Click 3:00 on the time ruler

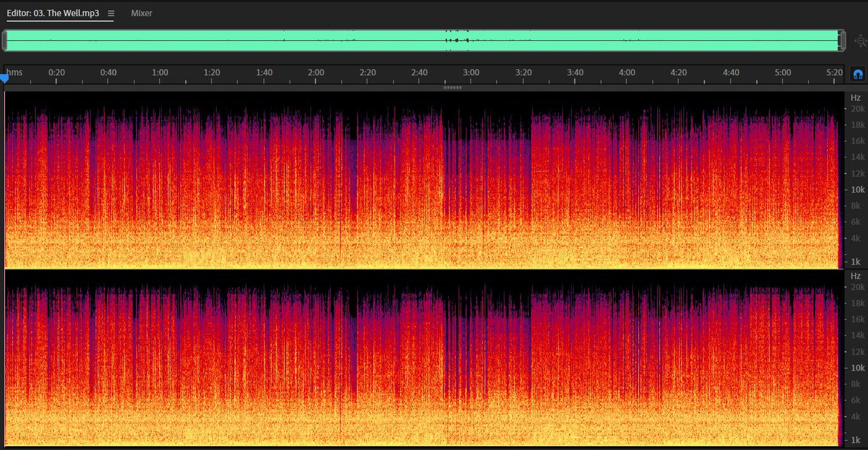[471, 73]
